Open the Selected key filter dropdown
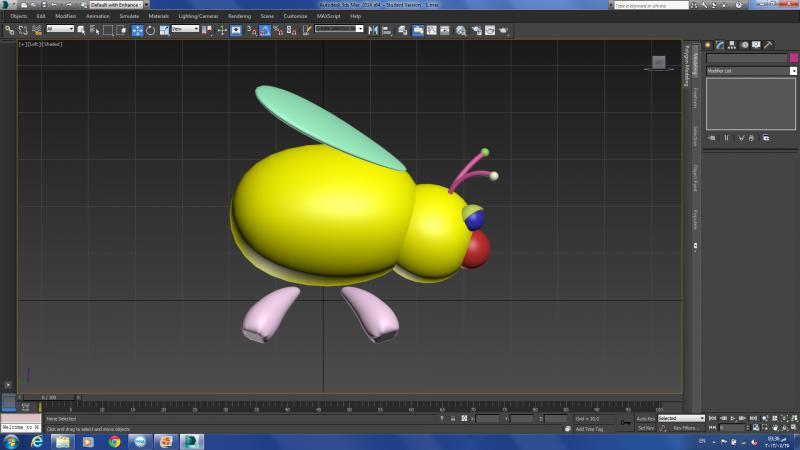 coord(681,418)
